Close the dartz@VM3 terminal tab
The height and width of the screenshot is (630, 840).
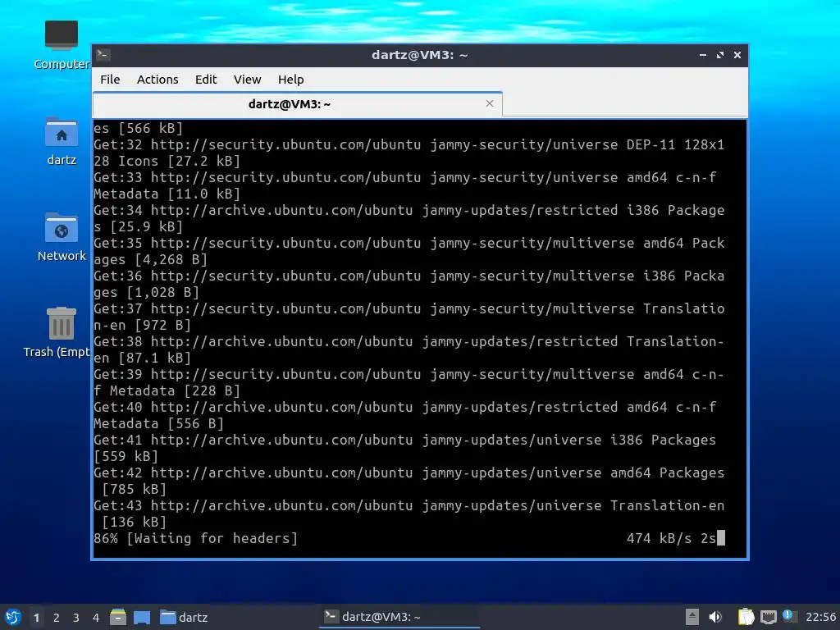(490, 103)
